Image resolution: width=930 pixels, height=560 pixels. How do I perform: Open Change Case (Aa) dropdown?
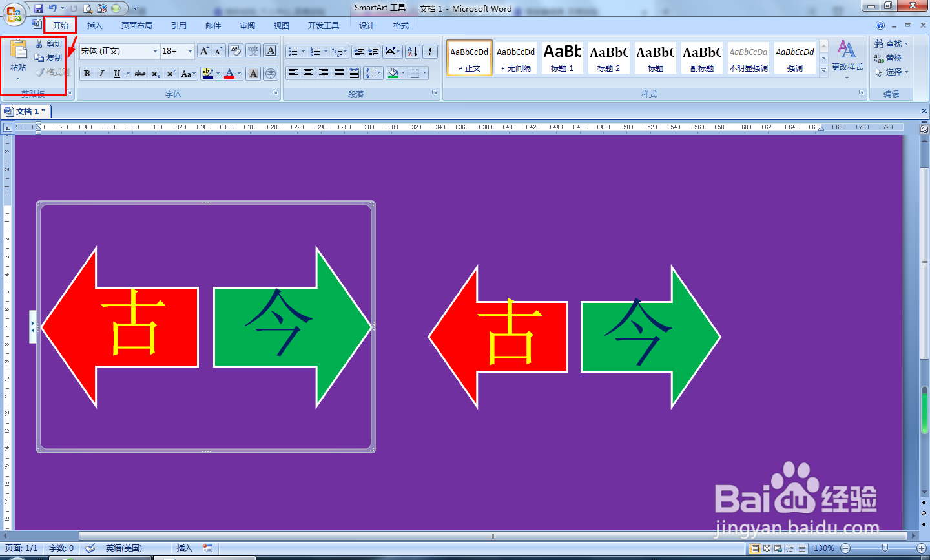tap(188, 74)
